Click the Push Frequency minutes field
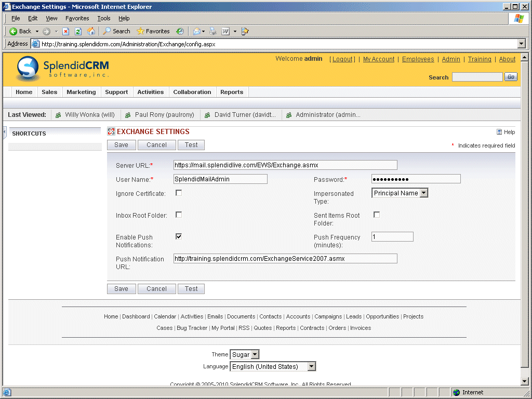The width and height of the screenshot is (532, 399). tap(393, 237)
